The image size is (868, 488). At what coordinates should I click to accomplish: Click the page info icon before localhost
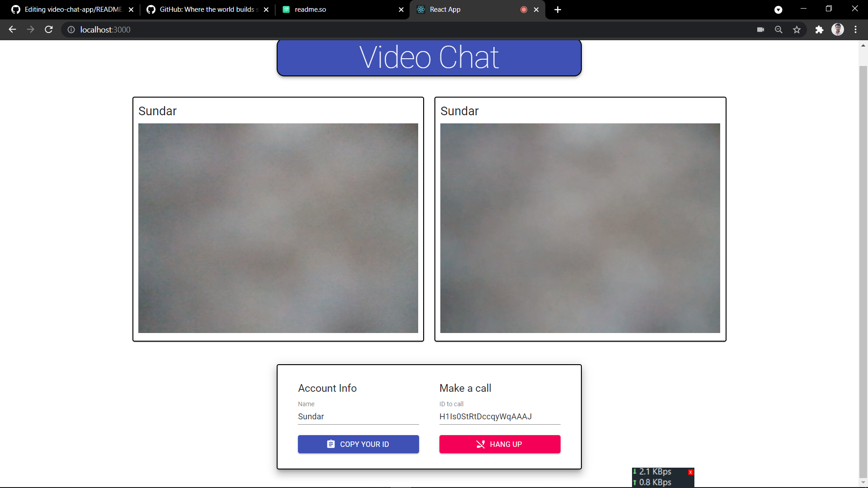[71, 29]
